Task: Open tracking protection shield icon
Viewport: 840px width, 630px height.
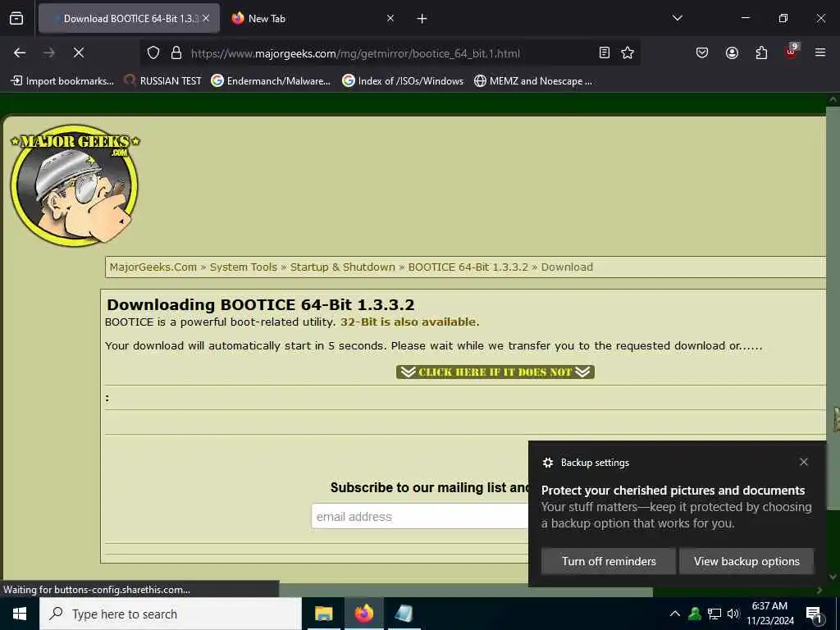Action: (x=153, y=52)
